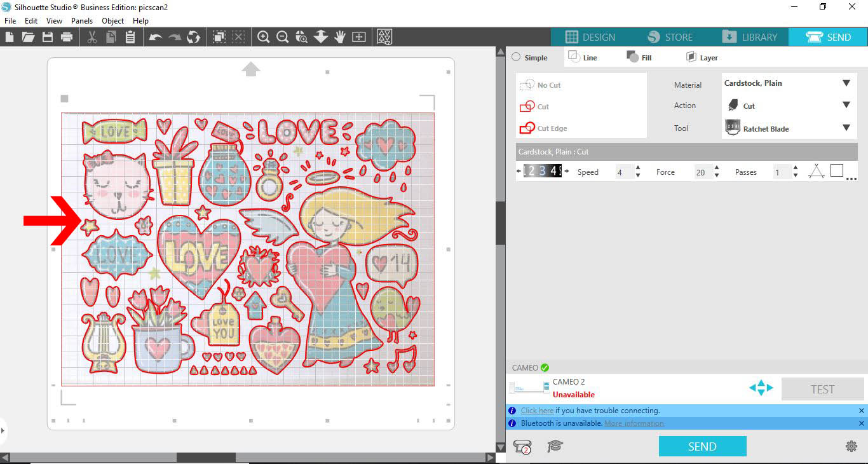Select the Pan Using Hand tool

[340, 37]
